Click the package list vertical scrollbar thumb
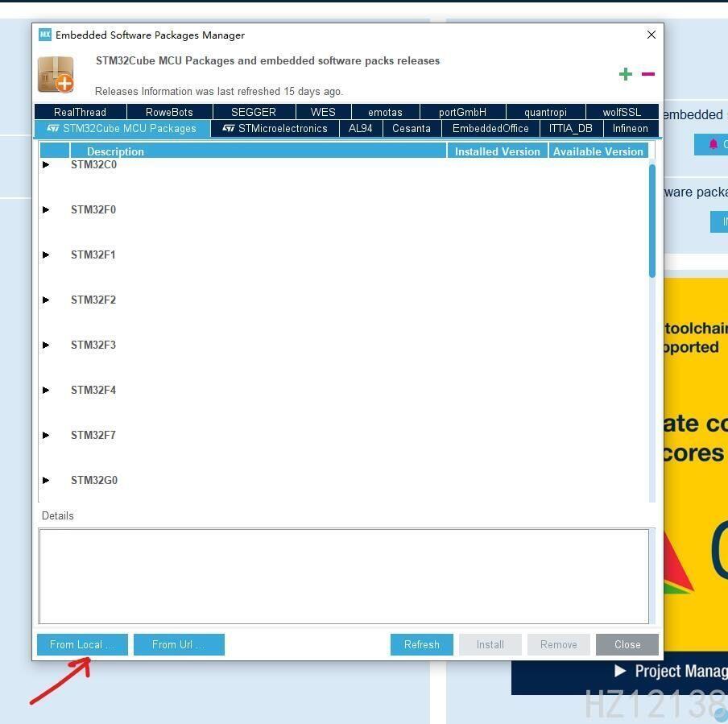This screenshot has height=724, width=728. tap(651, 221)
